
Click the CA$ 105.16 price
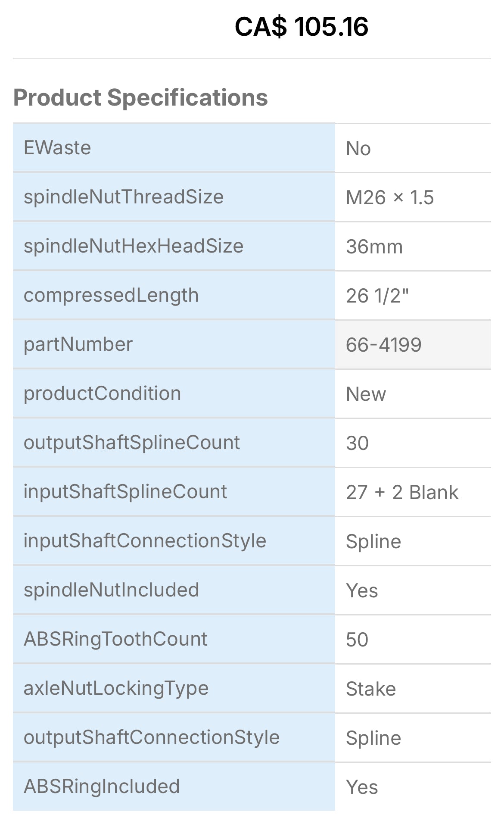point(301,27)
